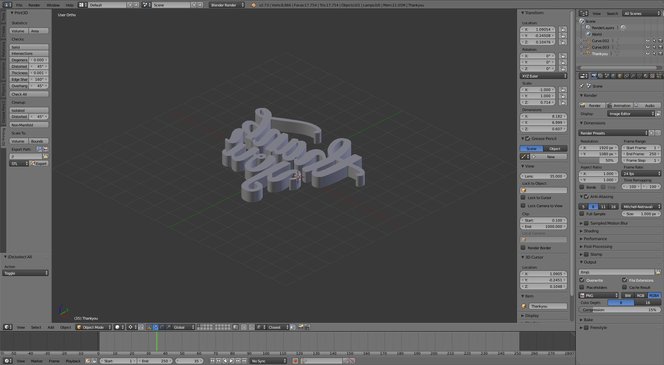This screenshot has width=664, height=365.
Task: Lock the Z scale with padlock icon
Action: point(563,102)
